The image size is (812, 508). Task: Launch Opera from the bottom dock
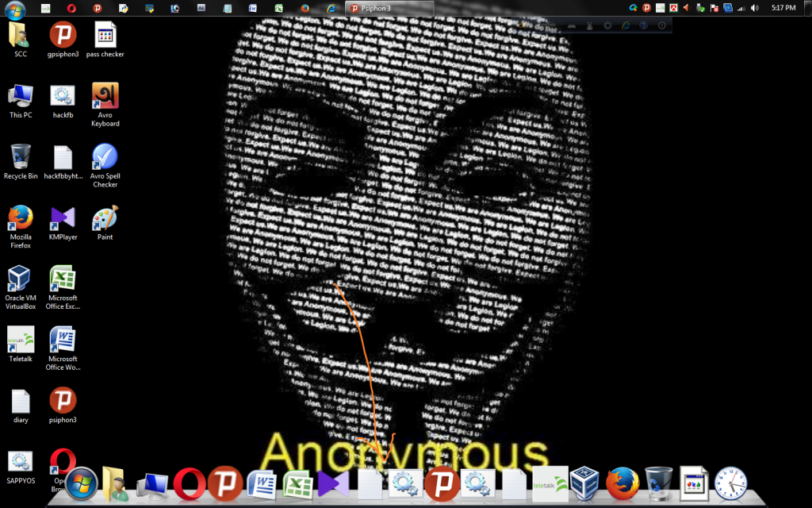point(190,483)
